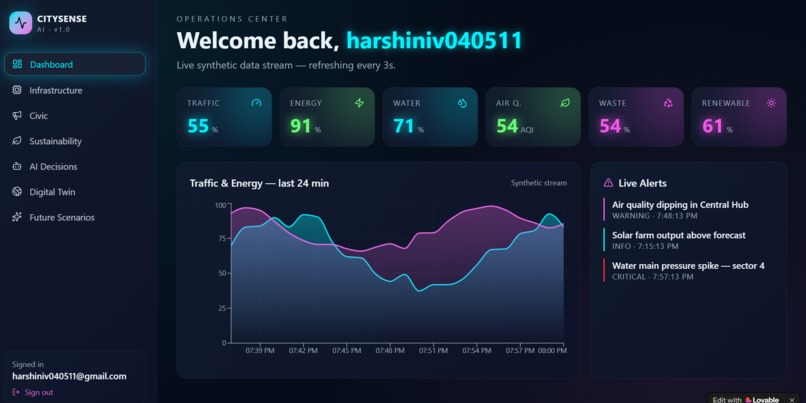Viewport: 806px width, 403px height.
Task: Click the sign out arrow icon
Action: tap(16, 392)
